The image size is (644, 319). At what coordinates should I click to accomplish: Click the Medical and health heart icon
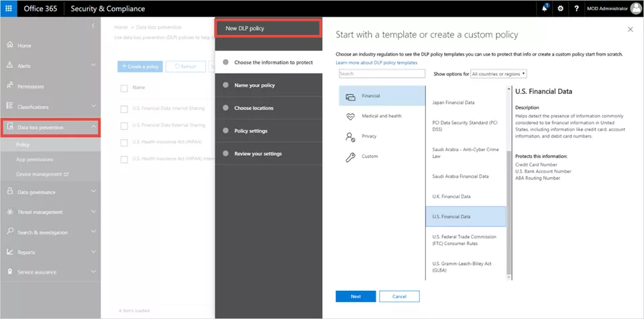tap(350, 117)
